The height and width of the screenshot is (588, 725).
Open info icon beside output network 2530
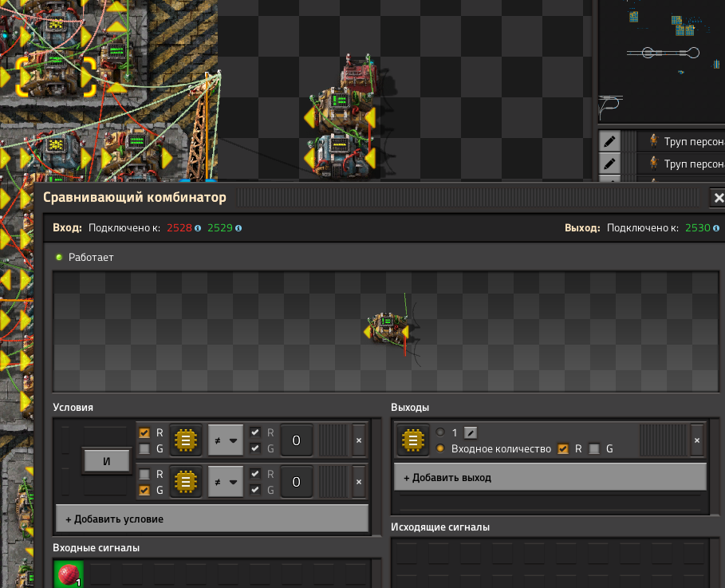716,228
